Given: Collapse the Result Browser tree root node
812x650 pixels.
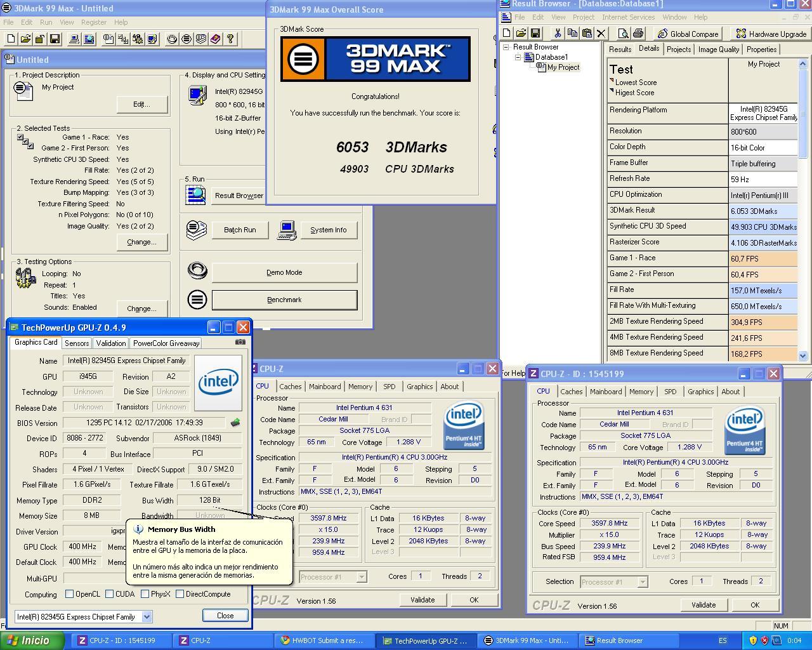Looking at the screenshot, I should 506,47.
